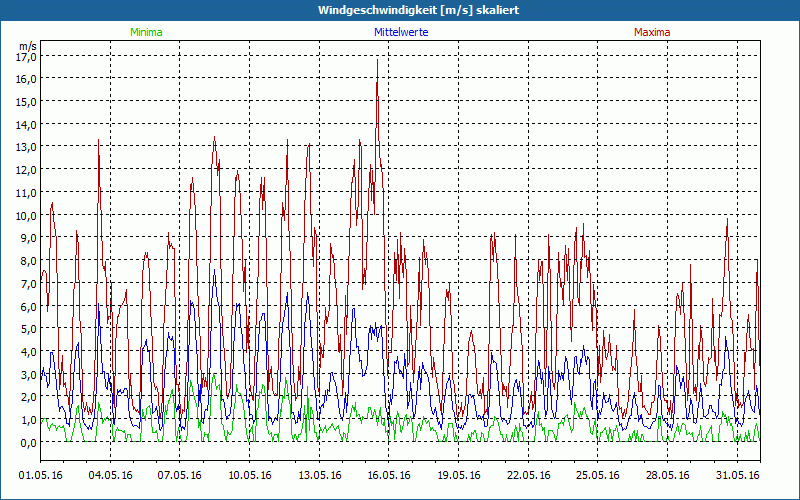Select the green 'Minima' legend label
Screen dimensions: 800x500
tap(146, 32)
